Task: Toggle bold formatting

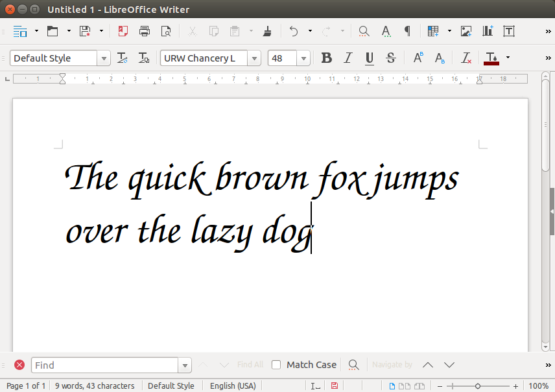Action: tap(326, 58)
